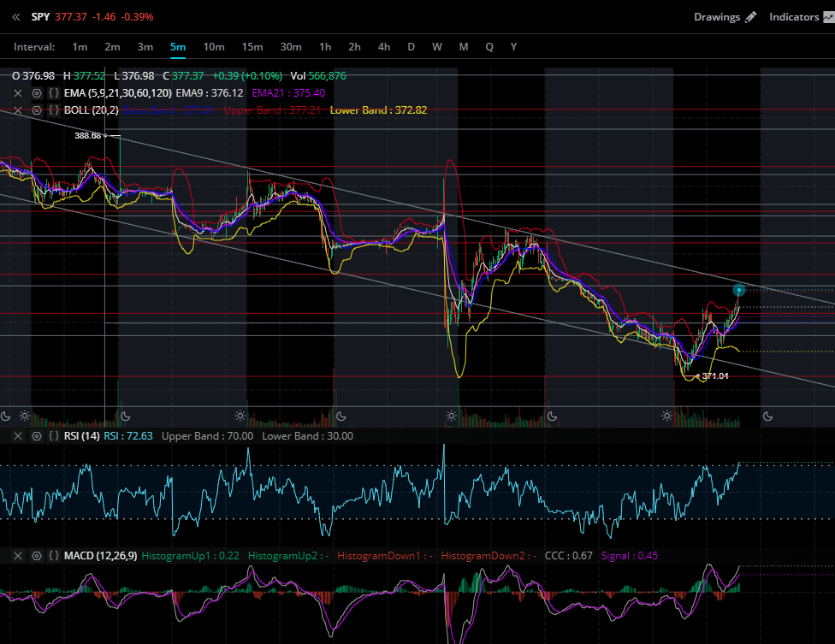Click the SPY ticker symbol
This screenshot has height=644, width=835.
pyautogui.click(x=40, y=17)
